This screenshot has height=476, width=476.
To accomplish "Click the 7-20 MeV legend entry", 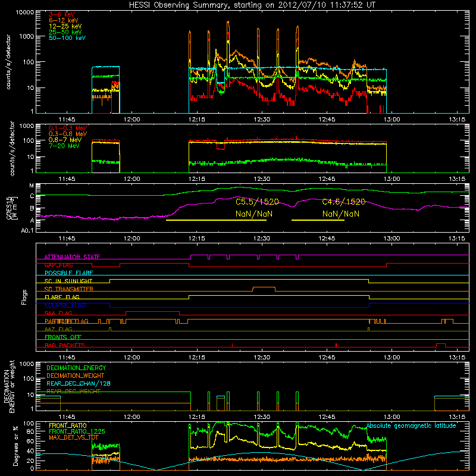I will [x=64, y=146].
